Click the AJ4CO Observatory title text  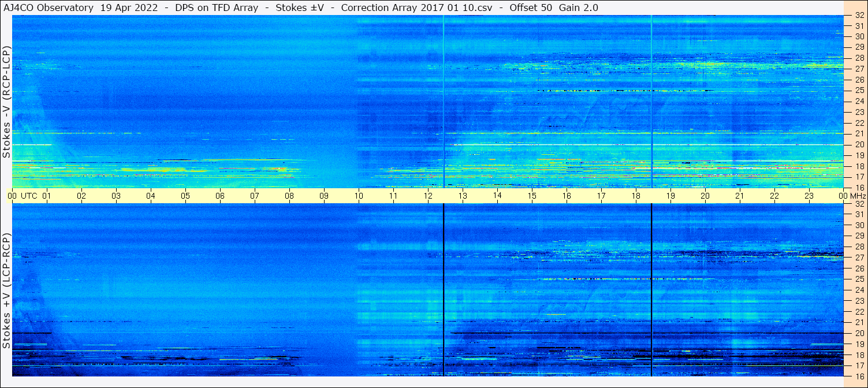[48, 8]
